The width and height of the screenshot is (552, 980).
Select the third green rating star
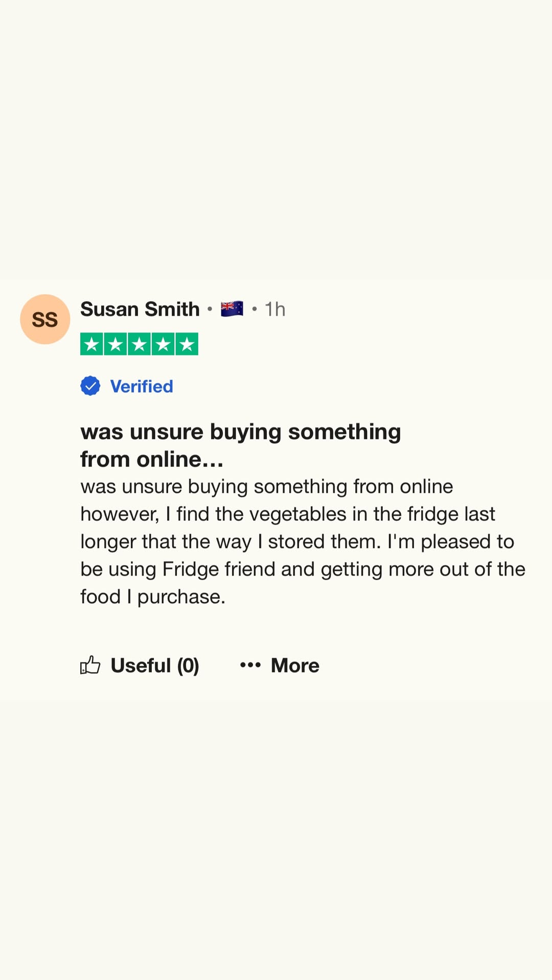(x=139, y=344)
